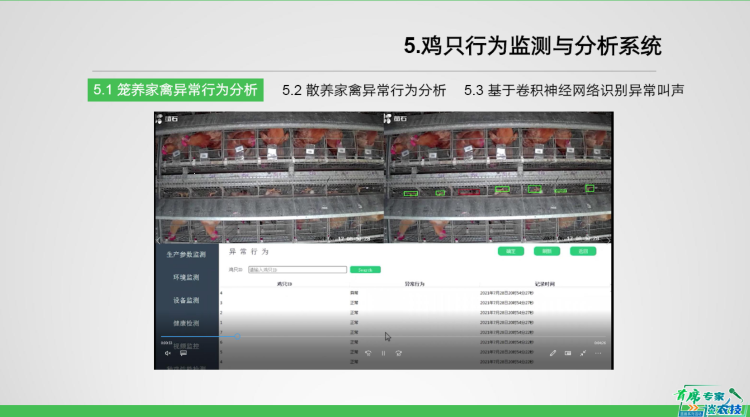Choose 健康检测 in the sidebar

click(186, 323)
